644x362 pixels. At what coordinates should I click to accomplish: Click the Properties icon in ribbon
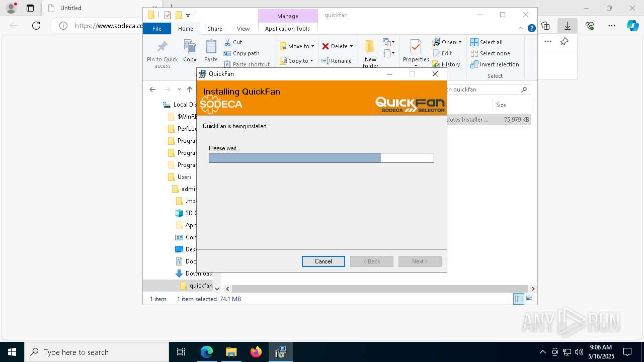coord(416,47)
